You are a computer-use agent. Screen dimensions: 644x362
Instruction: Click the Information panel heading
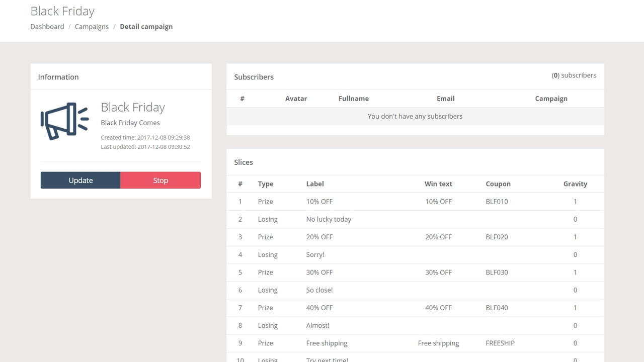(58, 77)
